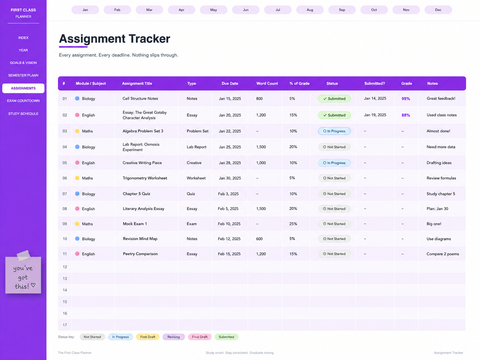Open the Nov month tab
This screenshot has width=480, height=360.
(x=406, y=10)
